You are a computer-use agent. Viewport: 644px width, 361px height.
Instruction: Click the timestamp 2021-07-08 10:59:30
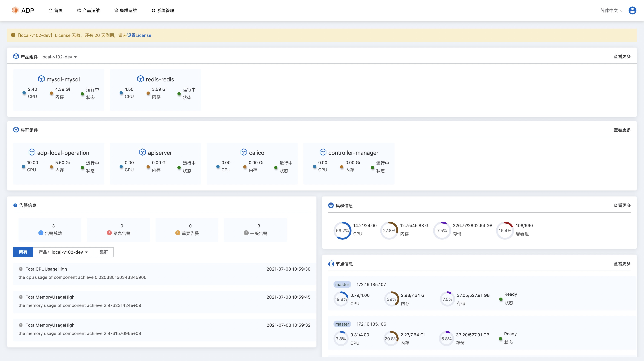point(288,269)
